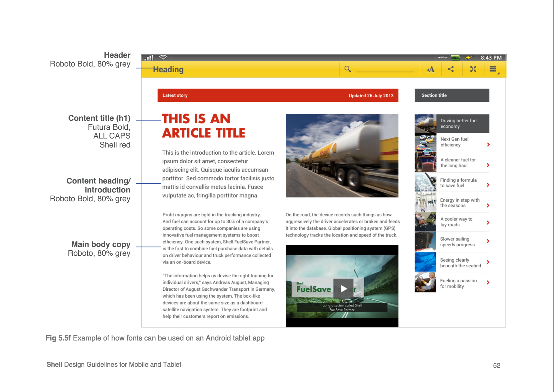Tap the charging lightning bolt icon
The image size is (554, 392).
point(468,58)
